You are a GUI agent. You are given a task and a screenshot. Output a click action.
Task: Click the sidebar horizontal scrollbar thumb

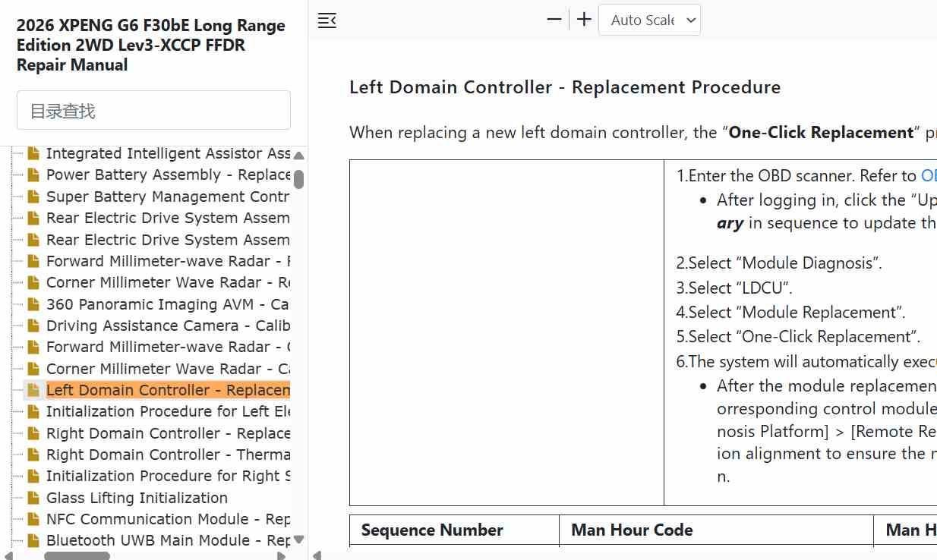77,556
